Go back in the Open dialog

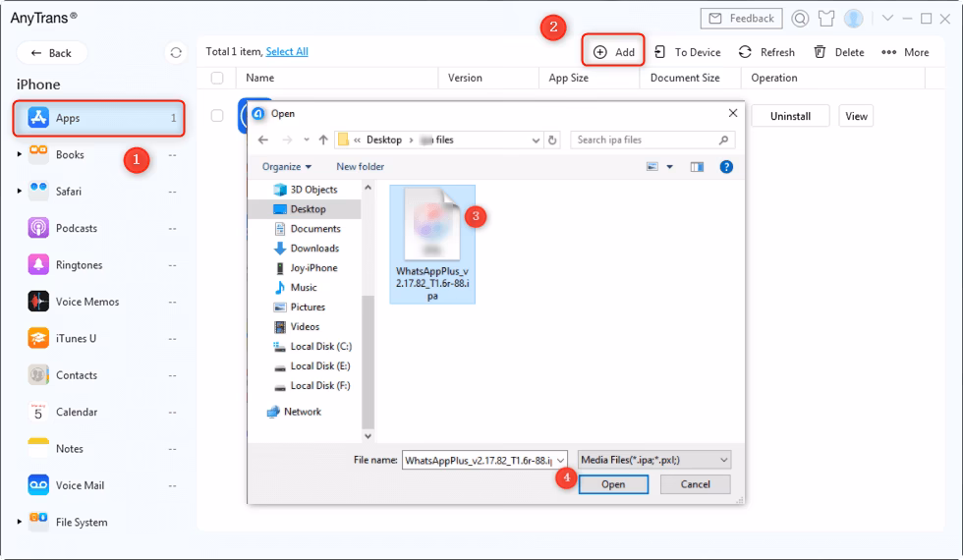coord(263,140)
